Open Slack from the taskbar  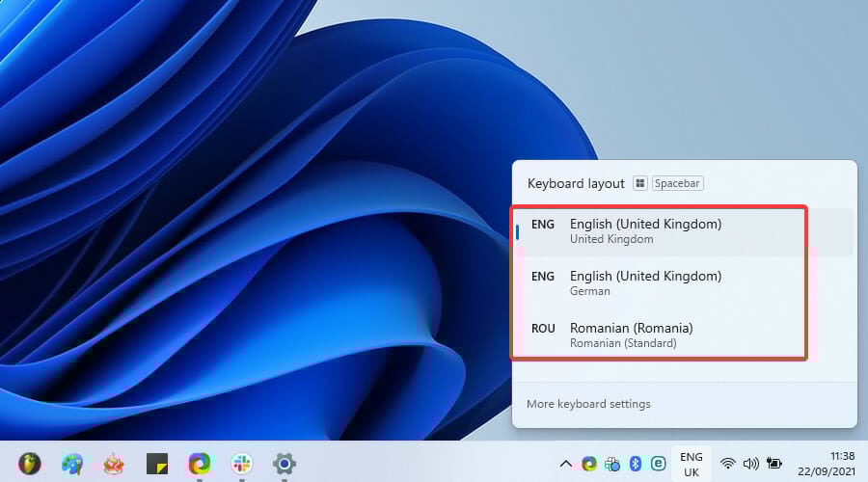[x=242, y=464]
